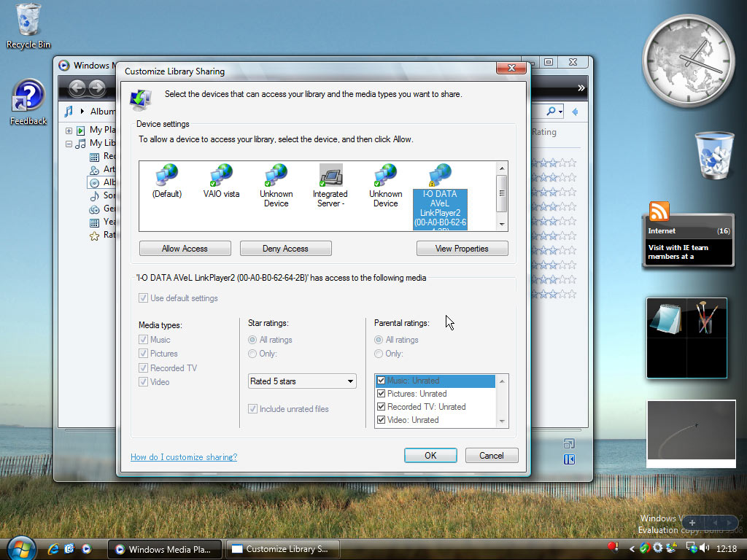Image resolution: width=747 pixels, height=560 pixels.
Task: Select Unknown Device between VAIO vista and Integrated Server
Action: (276, 186)
